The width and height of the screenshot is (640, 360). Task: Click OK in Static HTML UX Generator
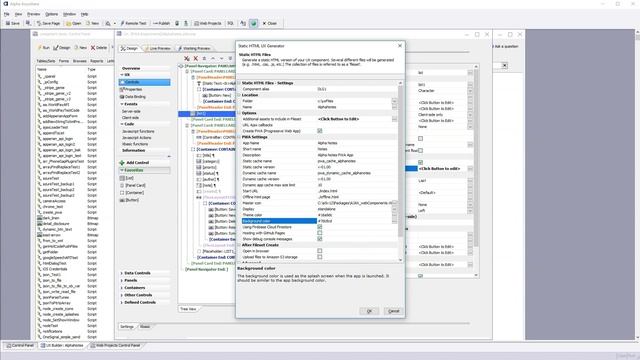point(369,311)
